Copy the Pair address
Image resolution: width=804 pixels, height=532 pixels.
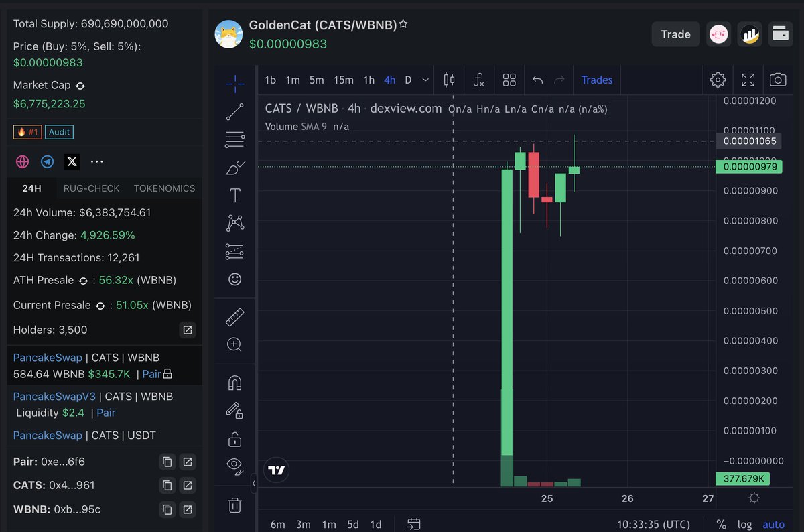[x=167, y=462]
